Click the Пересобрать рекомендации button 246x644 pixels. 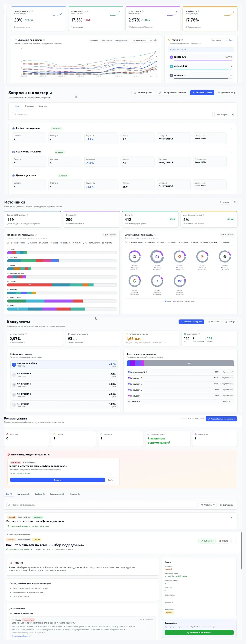(x=221, y=419)
